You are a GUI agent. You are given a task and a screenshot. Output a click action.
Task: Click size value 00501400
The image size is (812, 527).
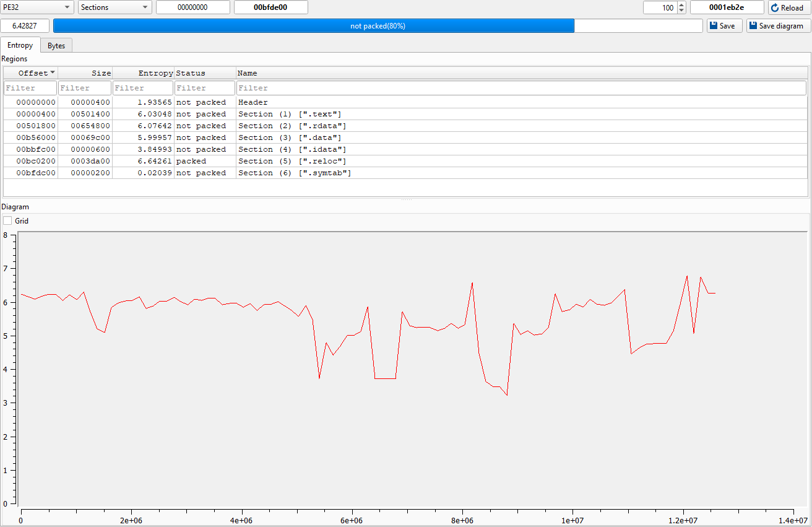90,114
